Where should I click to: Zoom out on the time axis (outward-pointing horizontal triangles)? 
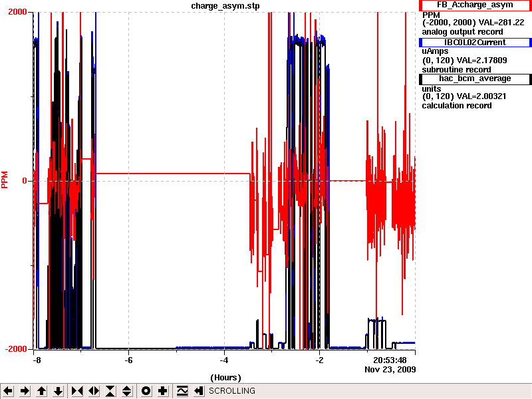point(94,391)
